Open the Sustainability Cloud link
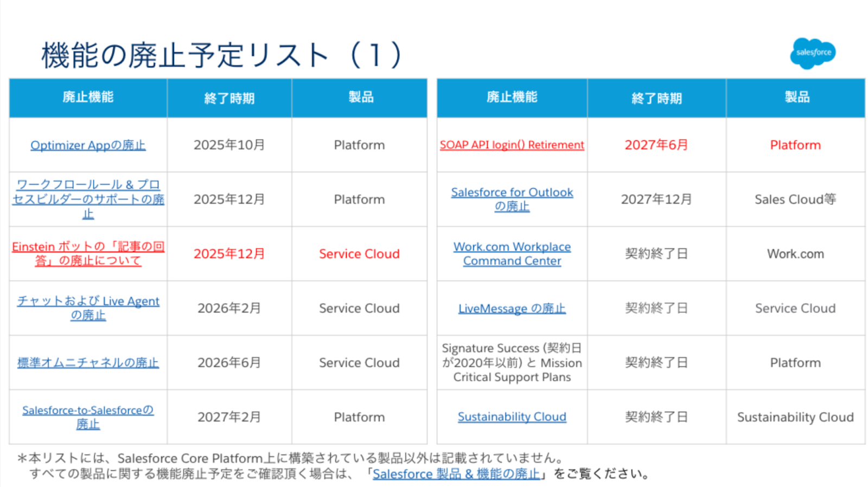 click(512, 416)
